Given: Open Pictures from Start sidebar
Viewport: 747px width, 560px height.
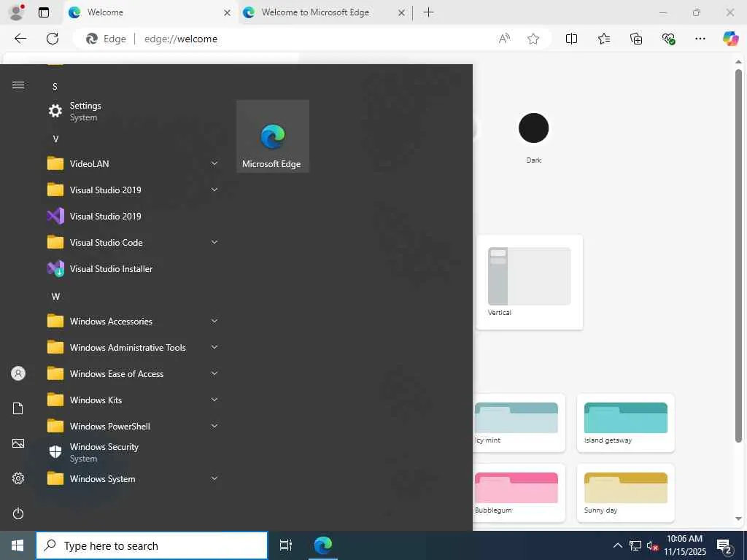Looking at the screenshot, I should click(18, 443).
